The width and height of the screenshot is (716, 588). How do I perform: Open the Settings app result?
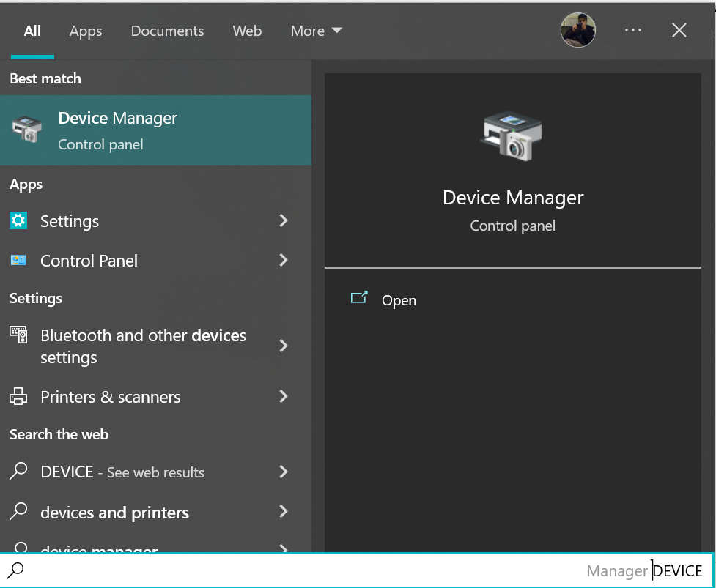click(155, 221)
